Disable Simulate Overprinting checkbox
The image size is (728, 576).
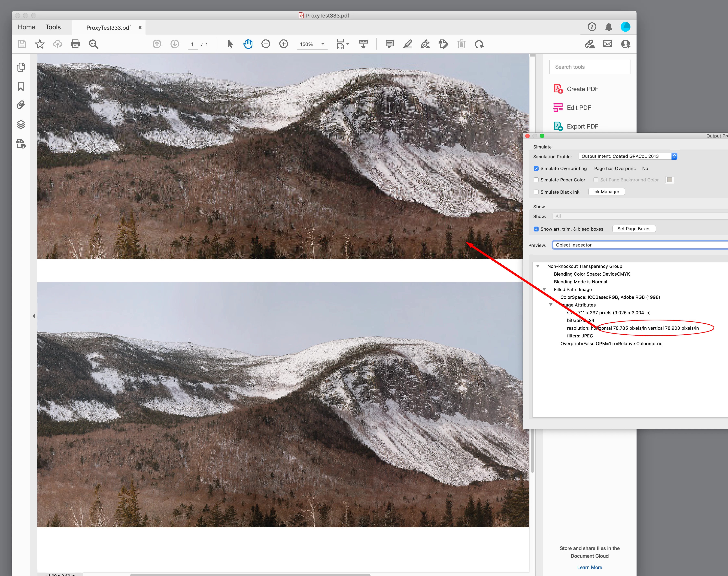[536, 168]
